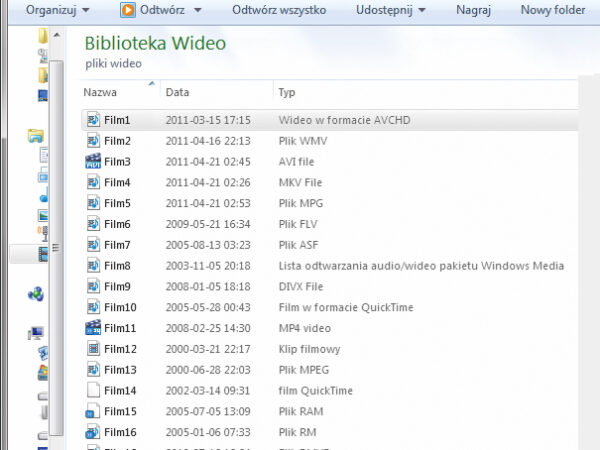Screen dimensions: 600x450
Task: Click the Film1 AVCHD video file icon
Action: 93,120
